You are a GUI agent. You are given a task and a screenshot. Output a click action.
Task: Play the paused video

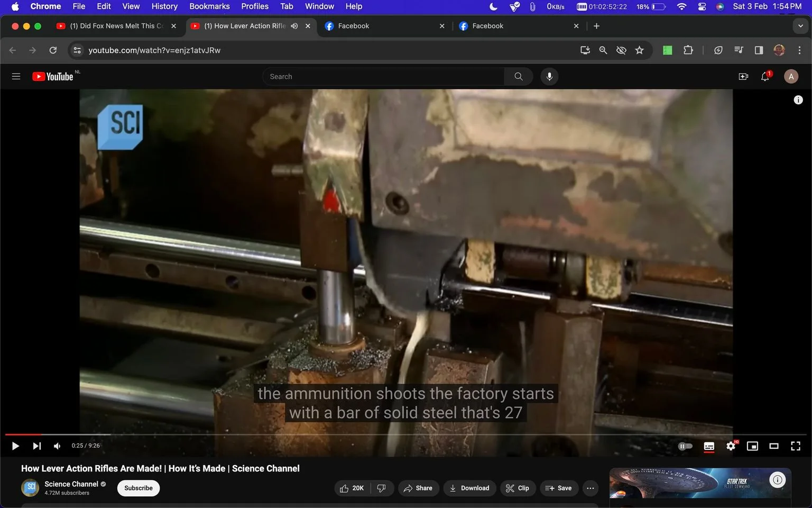point(15,446)
